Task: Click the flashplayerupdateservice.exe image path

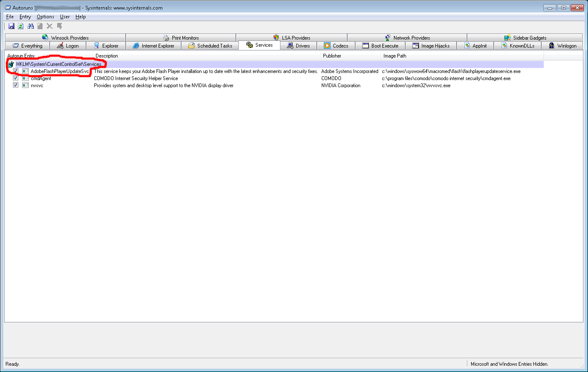Action: click(451, 71)
